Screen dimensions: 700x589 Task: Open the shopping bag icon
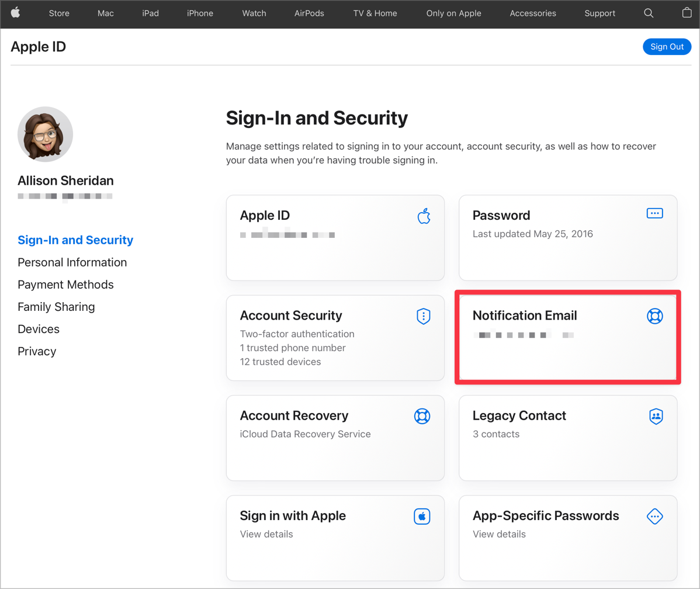[x=687, y=12]
